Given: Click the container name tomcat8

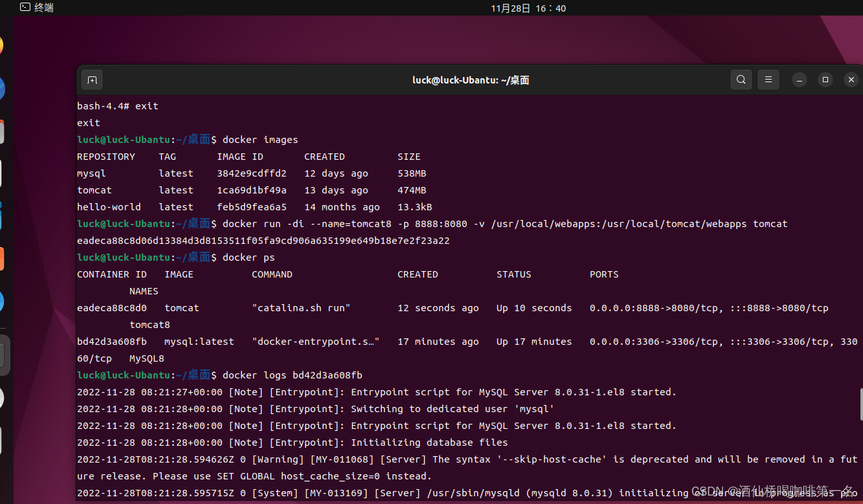Looking at the screenshot, I should coord(150,325).
